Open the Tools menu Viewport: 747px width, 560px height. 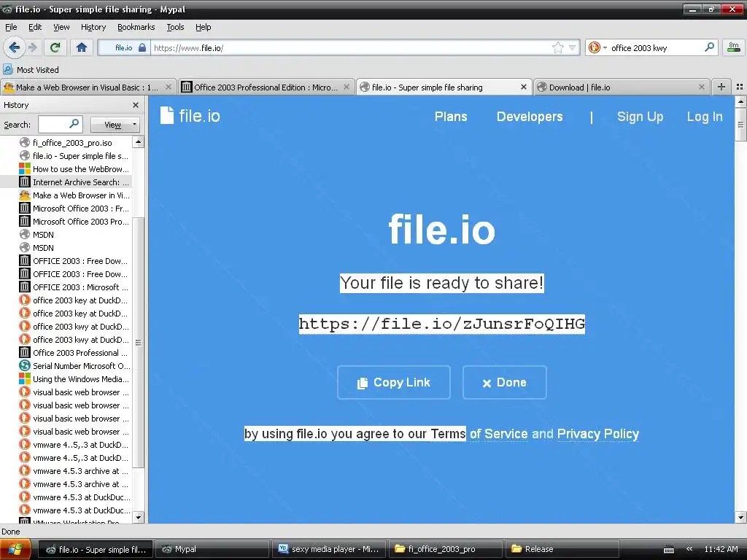pyautogui.click(x=175, y=27)
